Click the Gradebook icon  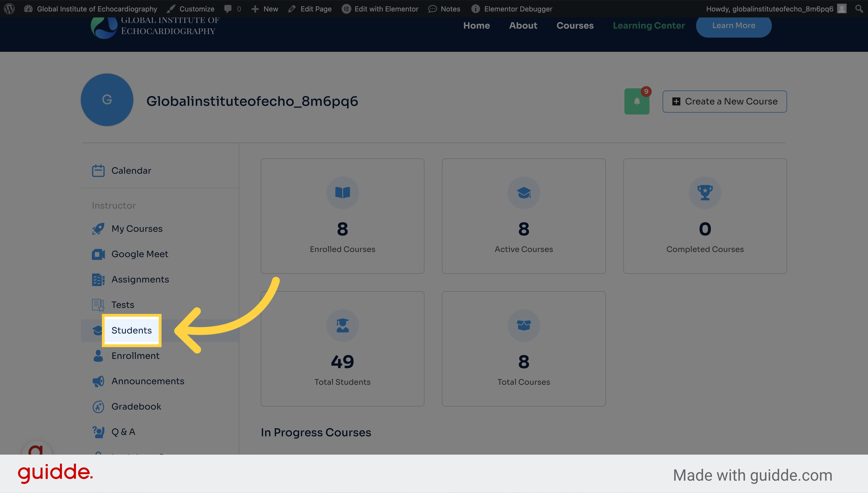[98, 407]
